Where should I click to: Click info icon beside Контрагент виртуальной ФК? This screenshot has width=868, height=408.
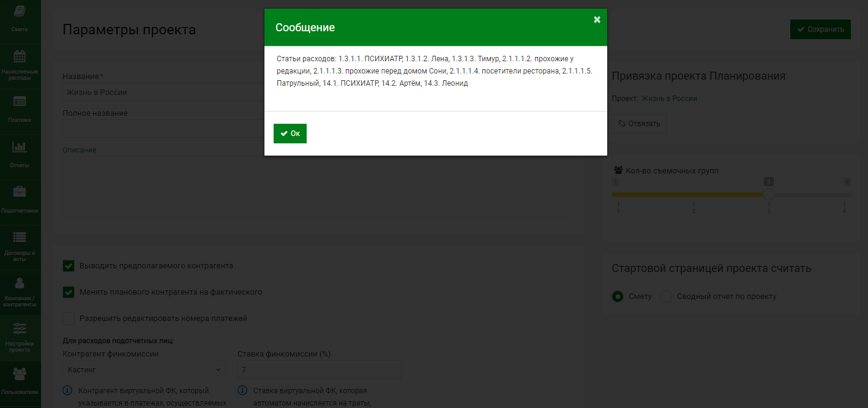(x=67, y=391)
